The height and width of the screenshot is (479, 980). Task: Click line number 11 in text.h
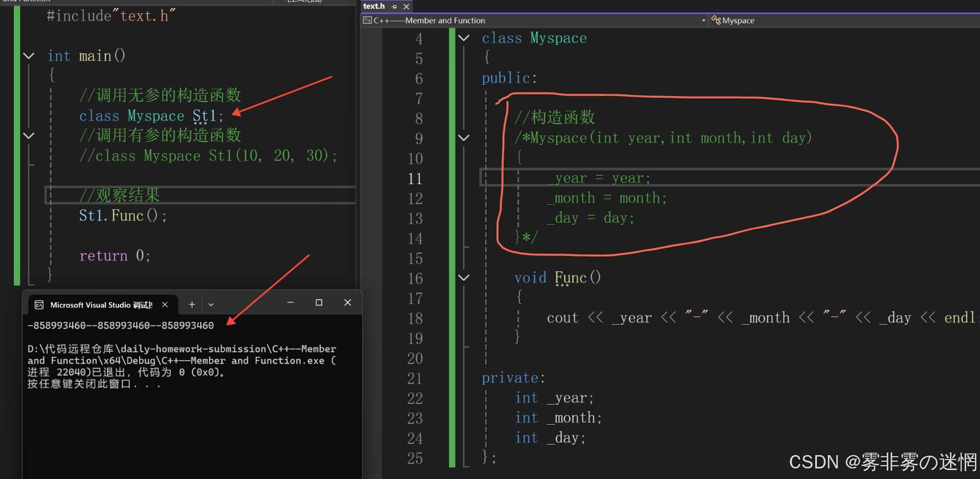click(x=415, y=179)
